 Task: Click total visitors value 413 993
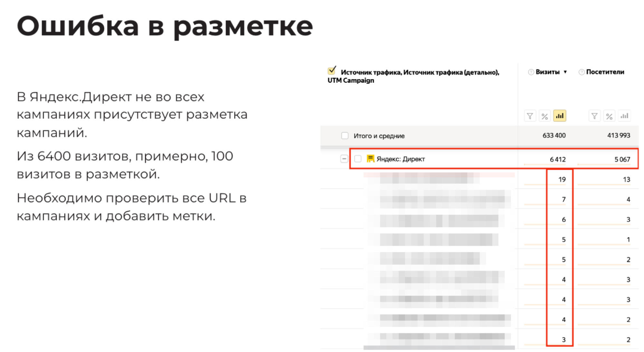pos(619,136)
